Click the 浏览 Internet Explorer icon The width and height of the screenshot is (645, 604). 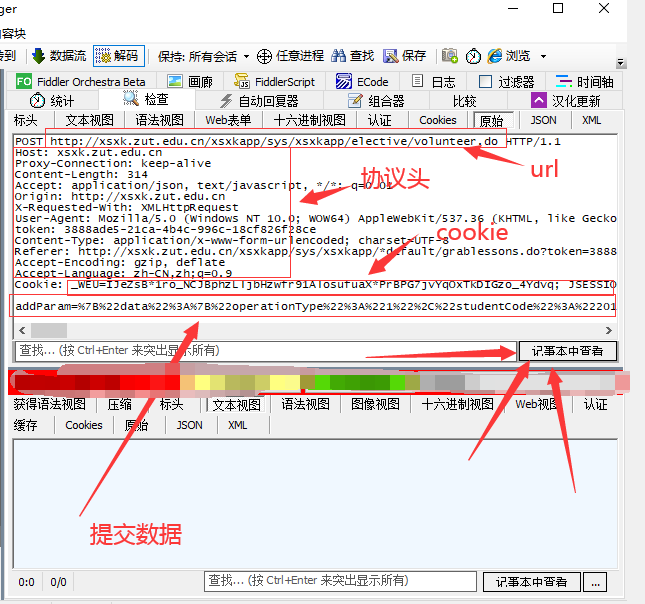click(x=495, y=56)
